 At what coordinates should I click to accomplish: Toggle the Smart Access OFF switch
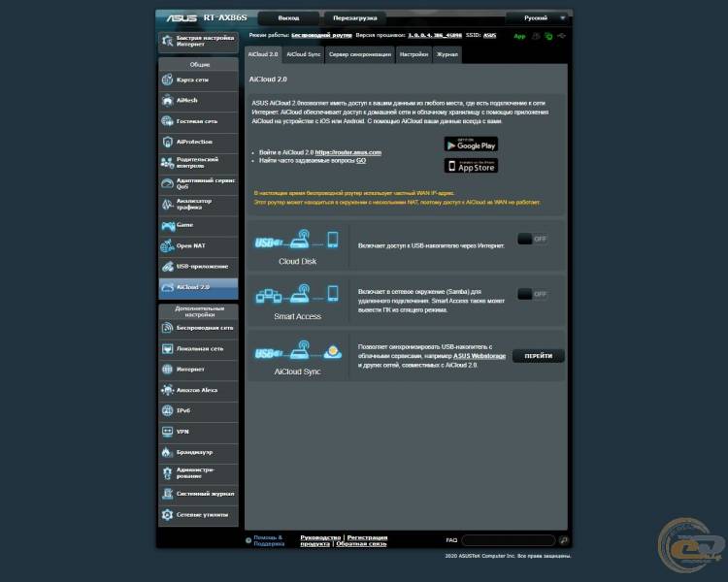click(533, 294)
